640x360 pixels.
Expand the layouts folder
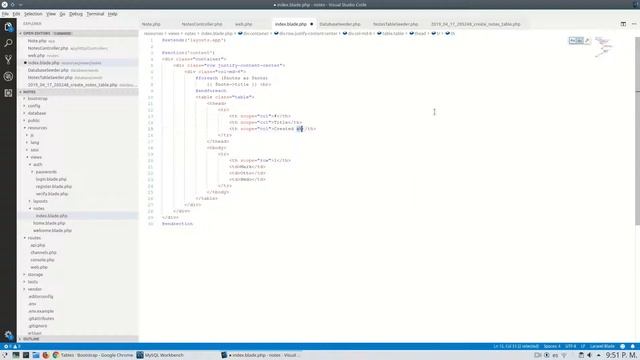40,201
